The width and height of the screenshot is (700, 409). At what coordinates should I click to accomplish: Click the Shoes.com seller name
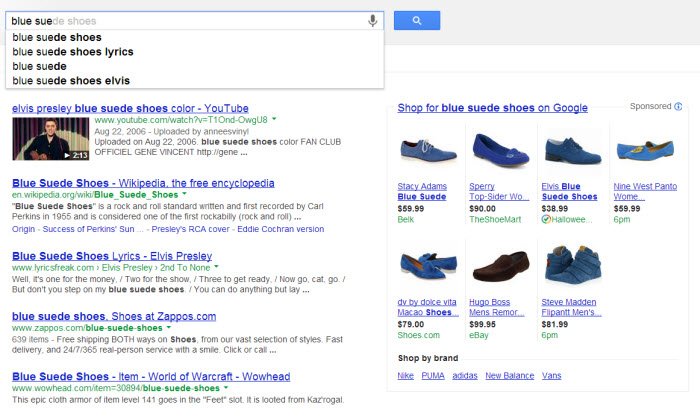(419, 335)
